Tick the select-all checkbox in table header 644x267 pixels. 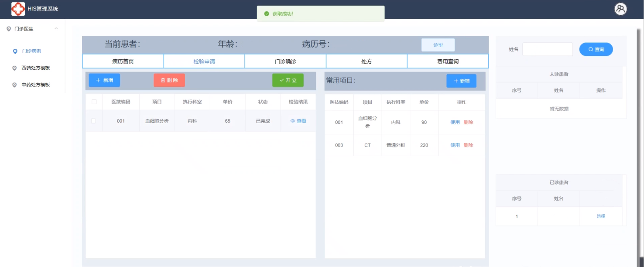coord(94,102)
